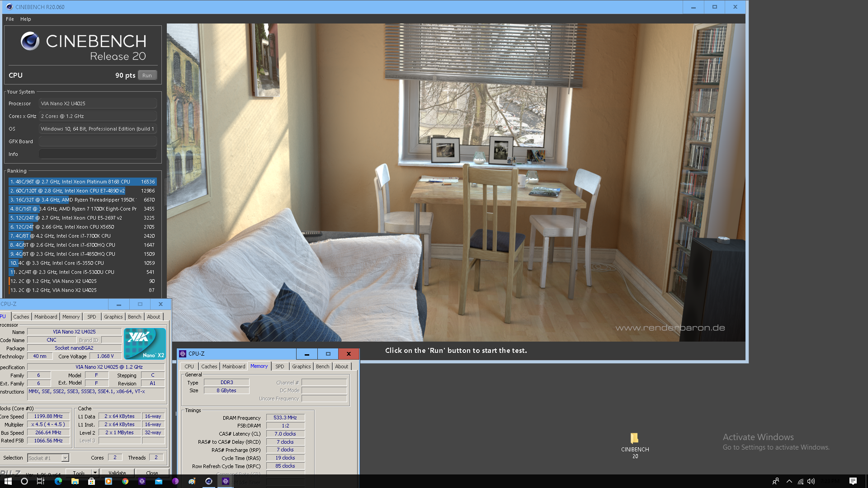
Task: Open About tab in the back CPU-Z window
Action: click(154, 317)
